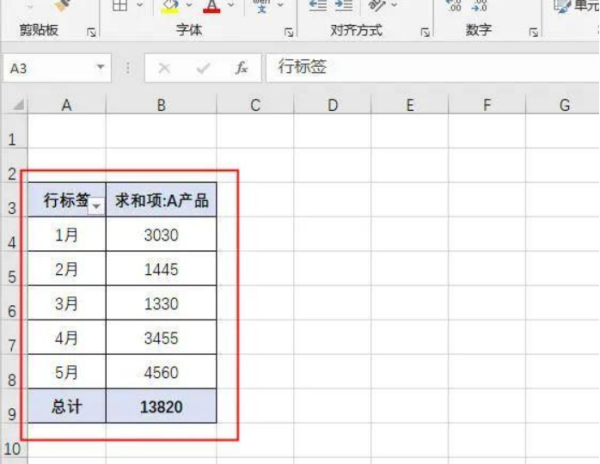Viewport: 600px width, 464px height.
Task: Open the 字体 dialog launcher
Action: (289, 33)
